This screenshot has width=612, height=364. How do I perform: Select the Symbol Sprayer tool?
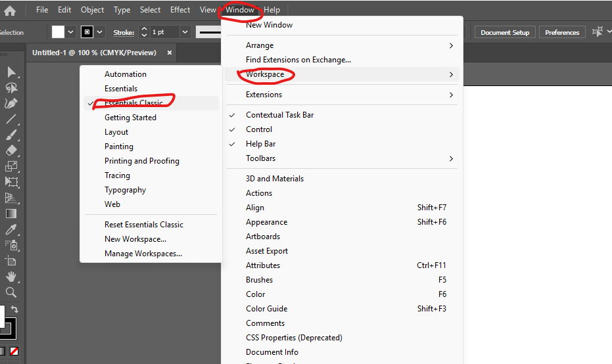pos(11,245)
